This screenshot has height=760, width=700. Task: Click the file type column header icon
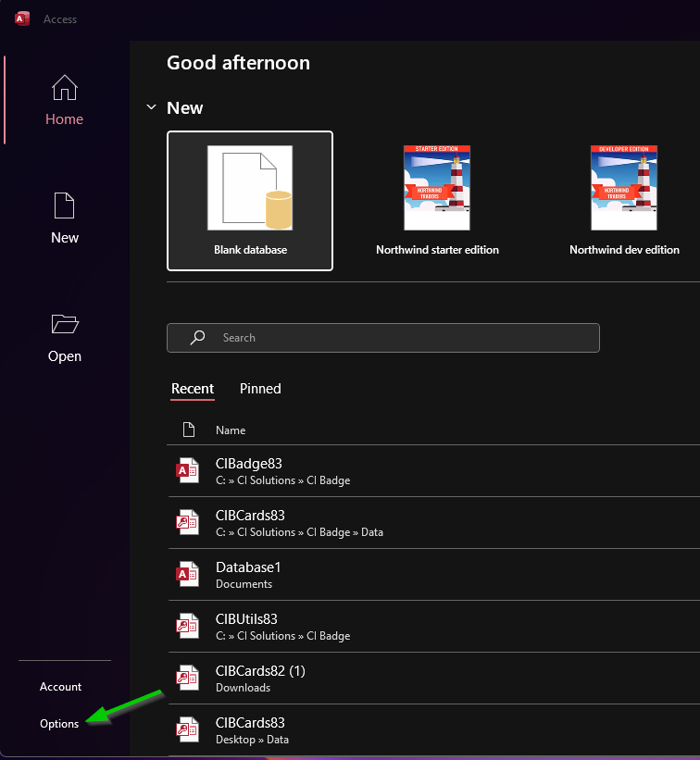(x=189, y=430)
